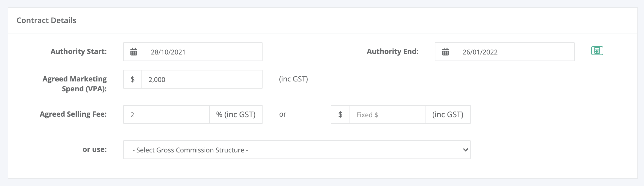Click the Agreed Marketing Spend (VPA) label
Image resolution: width=644 pixels, height=186 pixels.
pyautogui.click(x=75, y=84)
